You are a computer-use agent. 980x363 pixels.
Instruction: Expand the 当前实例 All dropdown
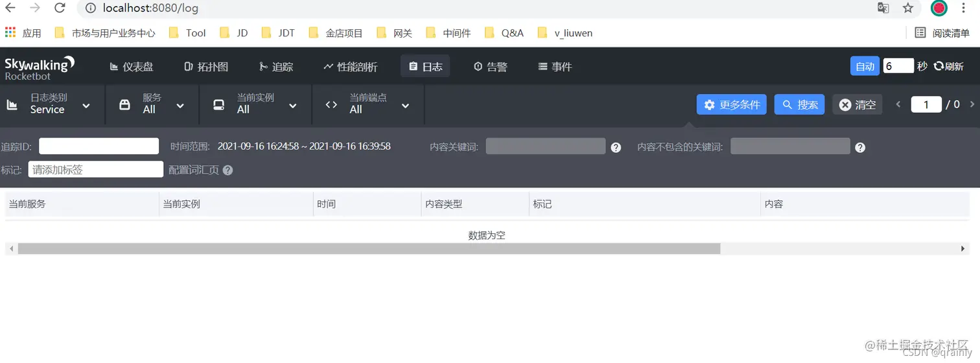[x=255, y=104]
